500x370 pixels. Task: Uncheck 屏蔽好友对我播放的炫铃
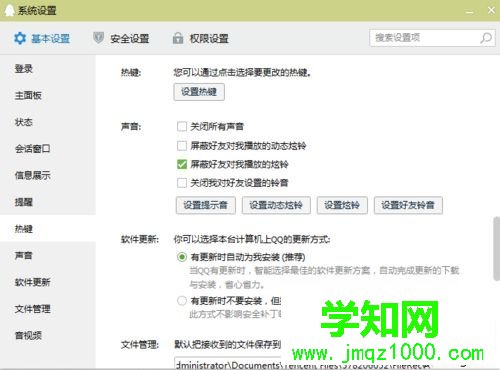pos(182,164)
